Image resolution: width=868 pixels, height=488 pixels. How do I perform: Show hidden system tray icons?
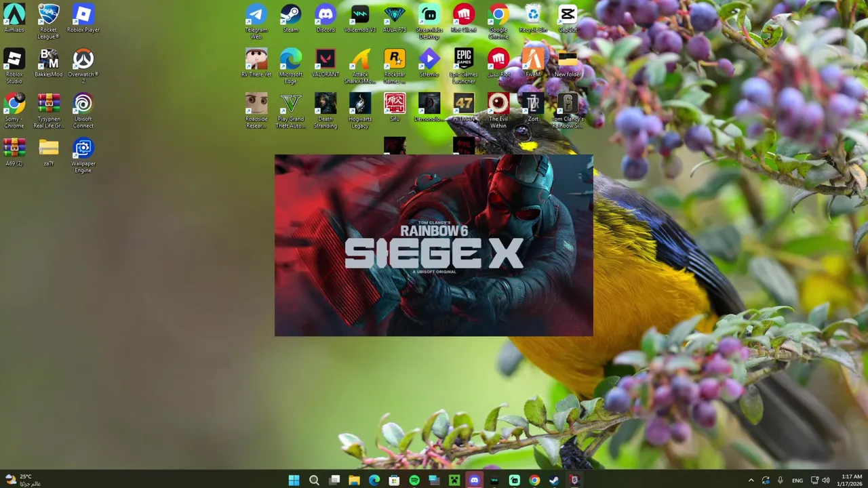point(751,480)
